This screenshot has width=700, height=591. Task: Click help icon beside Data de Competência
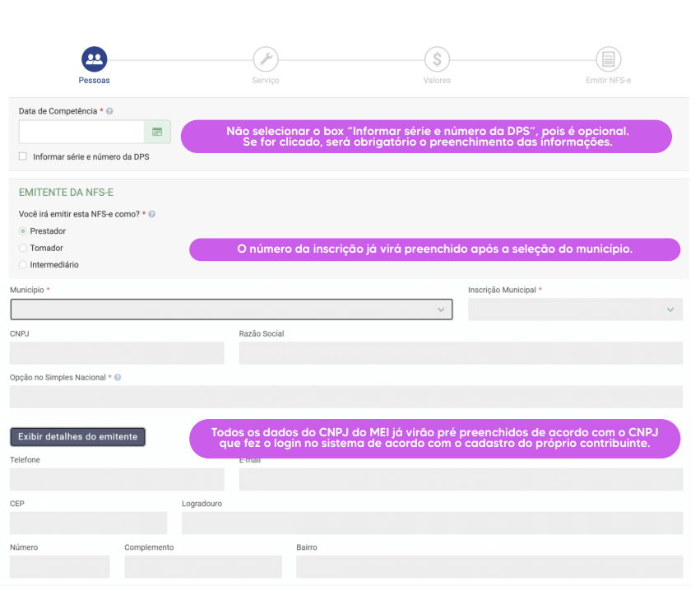tap(110, 111)
